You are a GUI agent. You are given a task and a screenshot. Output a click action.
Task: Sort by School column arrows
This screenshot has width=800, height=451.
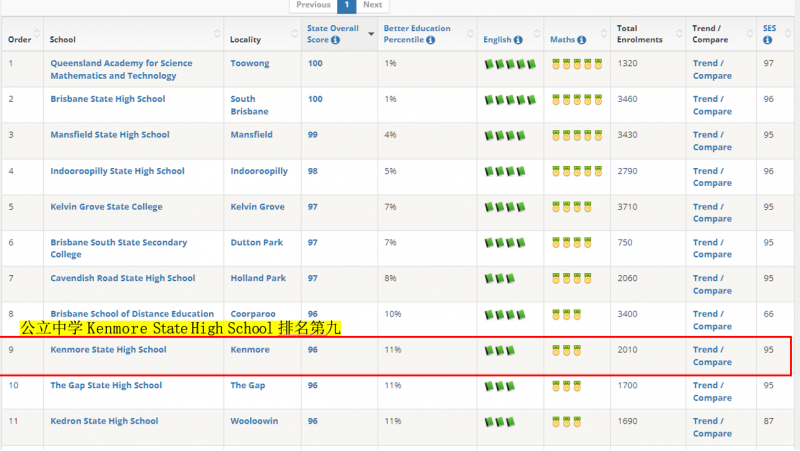pos(217,34)
